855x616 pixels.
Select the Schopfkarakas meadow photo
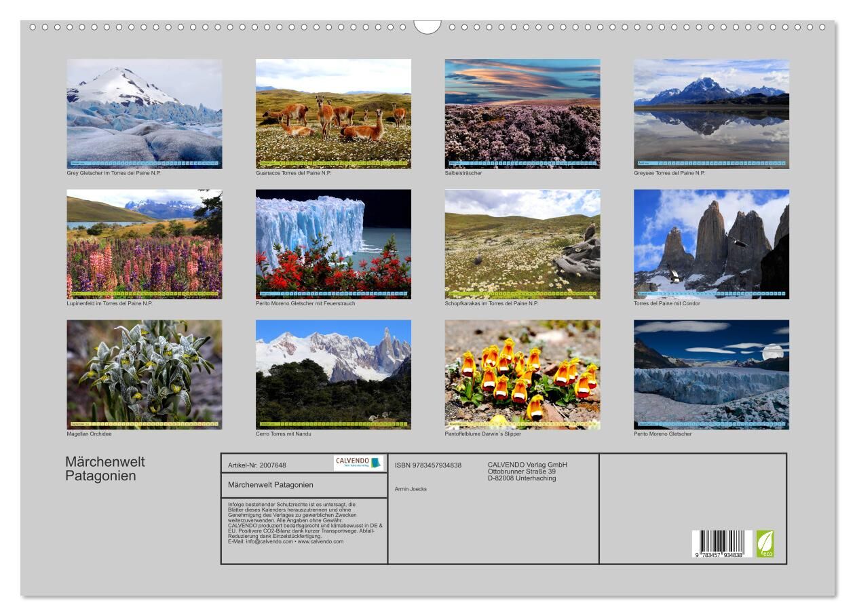pos(522,244)
